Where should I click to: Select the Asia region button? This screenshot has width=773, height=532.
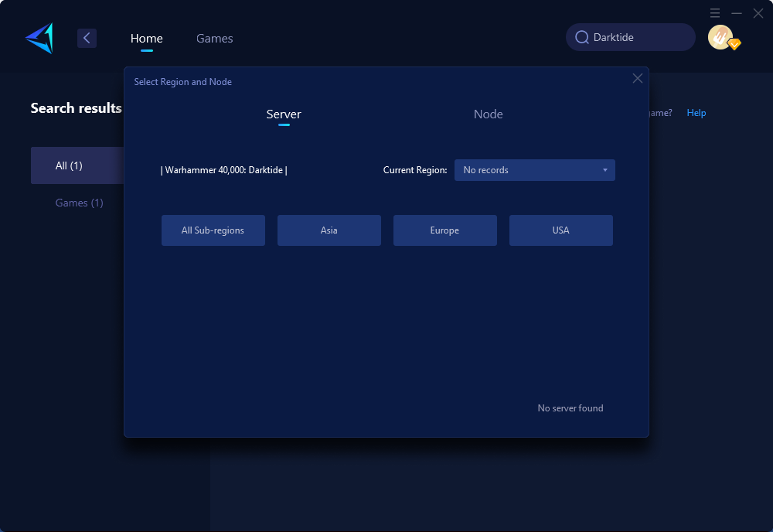pos(329,230)
